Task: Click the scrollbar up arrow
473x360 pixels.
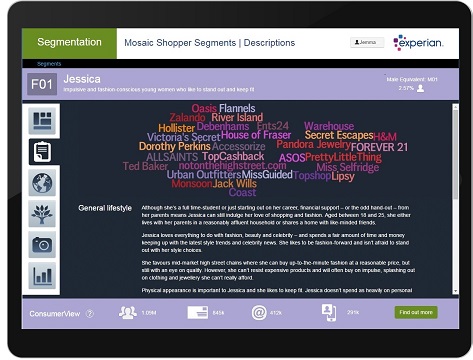Action: [455, 107]
